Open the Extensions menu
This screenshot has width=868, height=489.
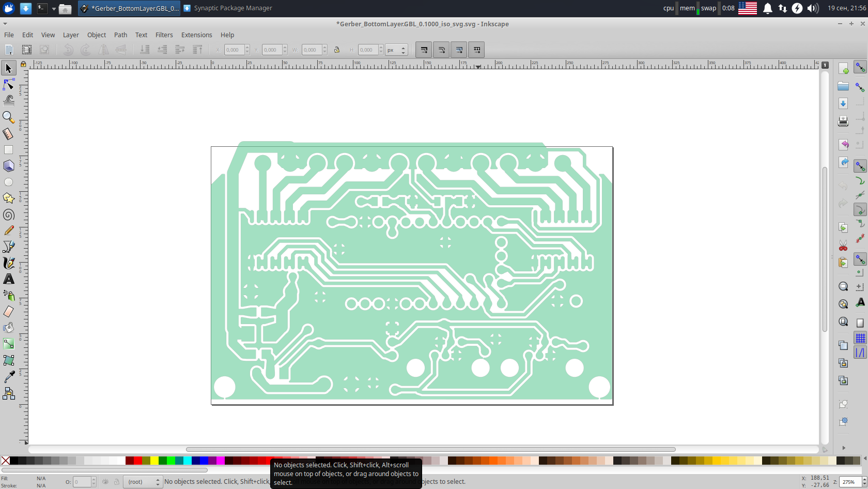tap(196, 35)
